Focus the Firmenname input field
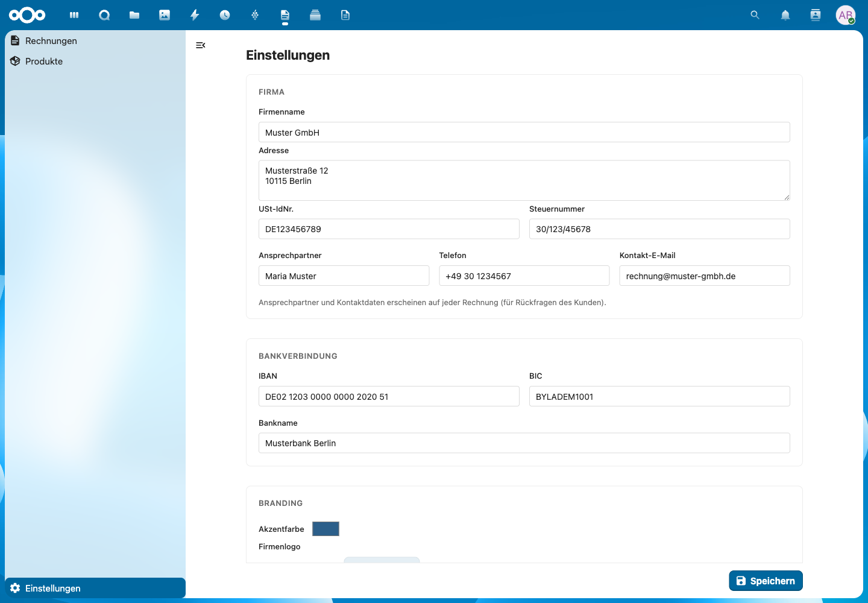 tap(524, 132)
